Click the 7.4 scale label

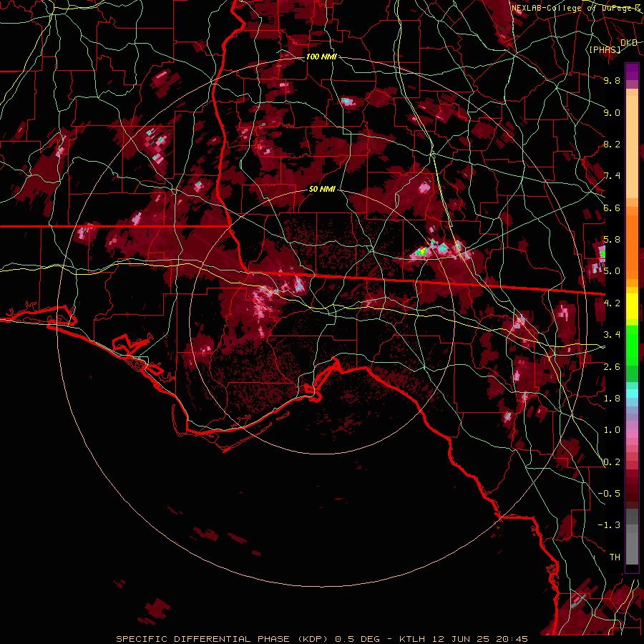612,176
